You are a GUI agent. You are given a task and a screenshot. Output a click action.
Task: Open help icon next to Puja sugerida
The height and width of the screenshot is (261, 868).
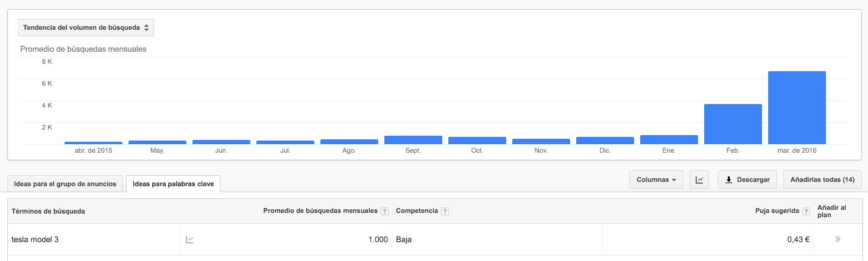pyautogui.click(x=806, y=211)
